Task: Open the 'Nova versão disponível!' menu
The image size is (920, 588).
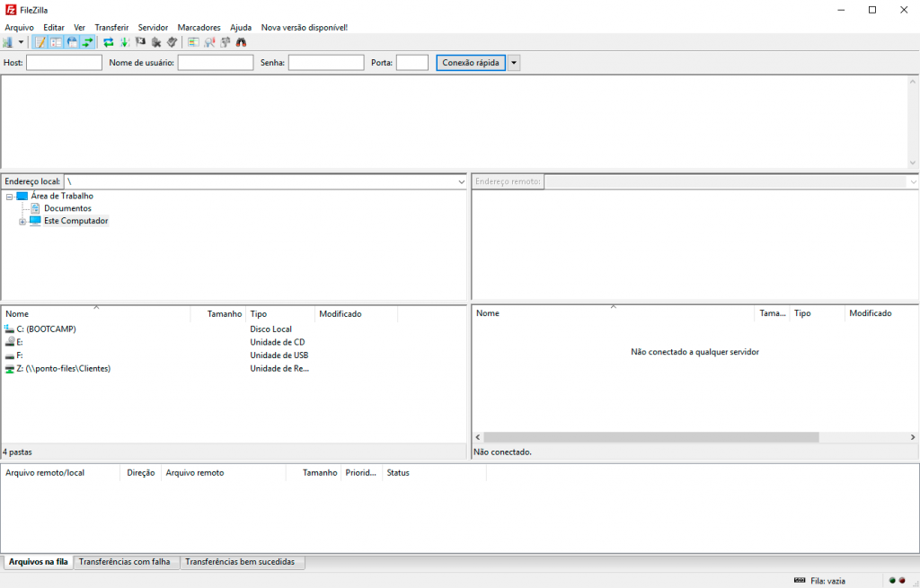Action: pyautogui.click(x=305, y=28)
